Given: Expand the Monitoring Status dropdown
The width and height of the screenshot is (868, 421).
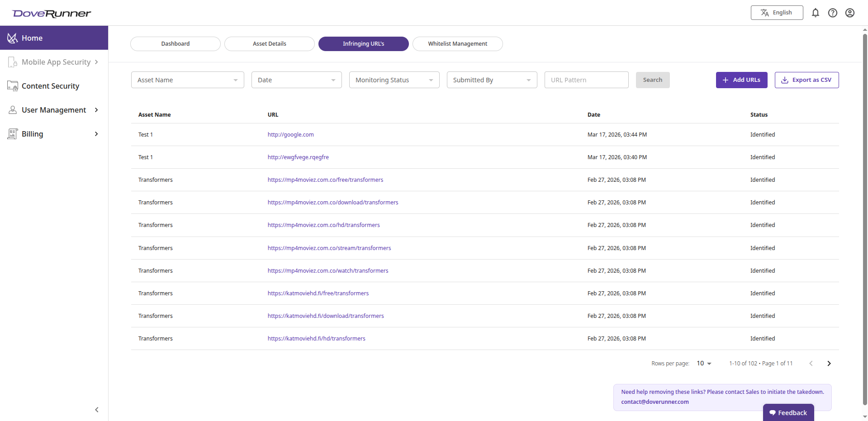Looking at the screenshot, I should pyautogui.click(x=394, y=80).
